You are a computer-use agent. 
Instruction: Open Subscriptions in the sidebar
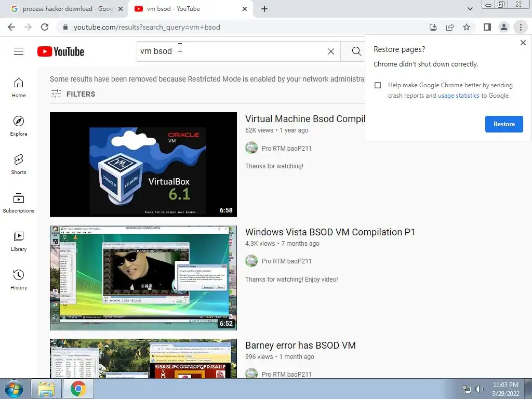[x=19, y=203]
